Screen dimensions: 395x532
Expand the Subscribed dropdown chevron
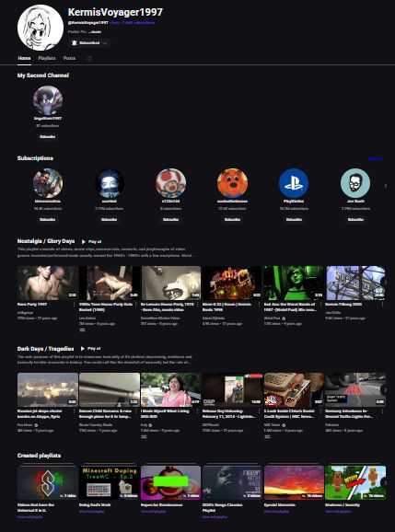click(x=105, y=43)
